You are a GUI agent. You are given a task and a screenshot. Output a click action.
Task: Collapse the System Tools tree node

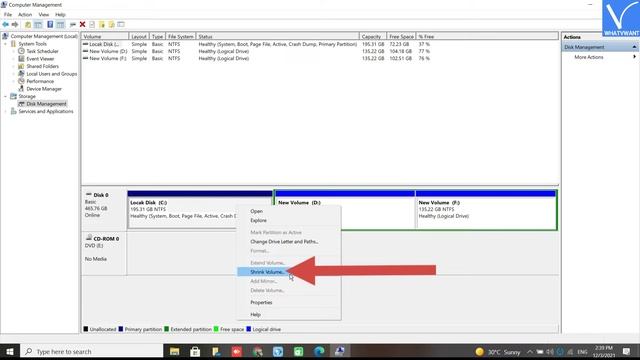point(5,44)
